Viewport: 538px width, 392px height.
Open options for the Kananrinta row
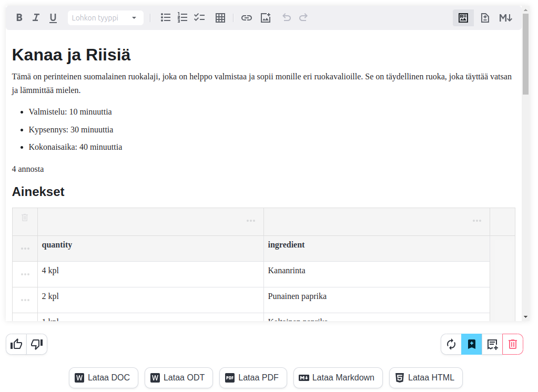coord(25,274)
